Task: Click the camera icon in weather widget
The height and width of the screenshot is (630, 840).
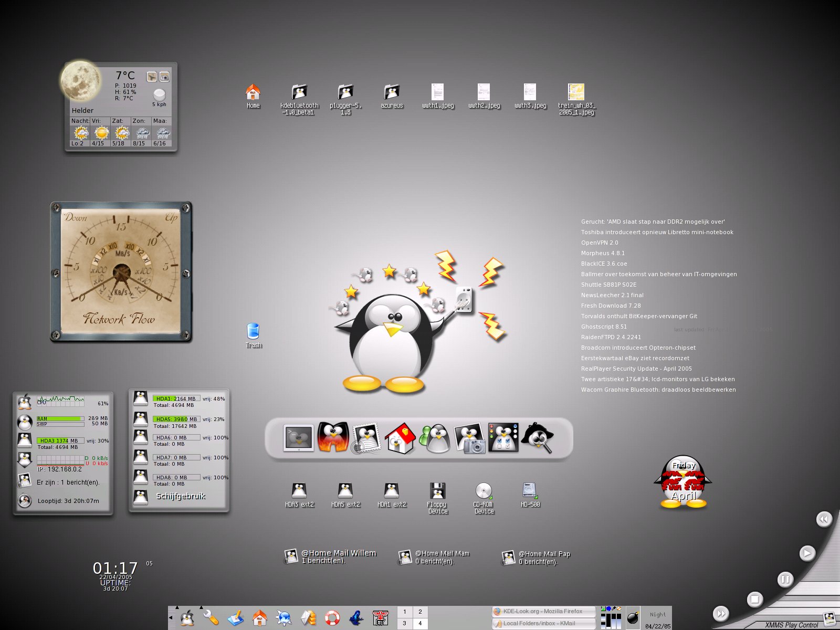Action: 164,77
